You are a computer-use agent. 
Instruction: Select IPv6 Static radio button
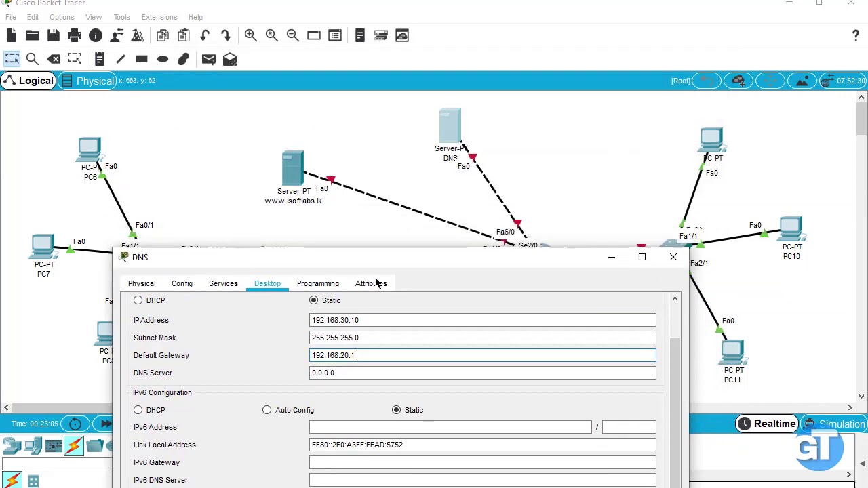coord(396,410)
